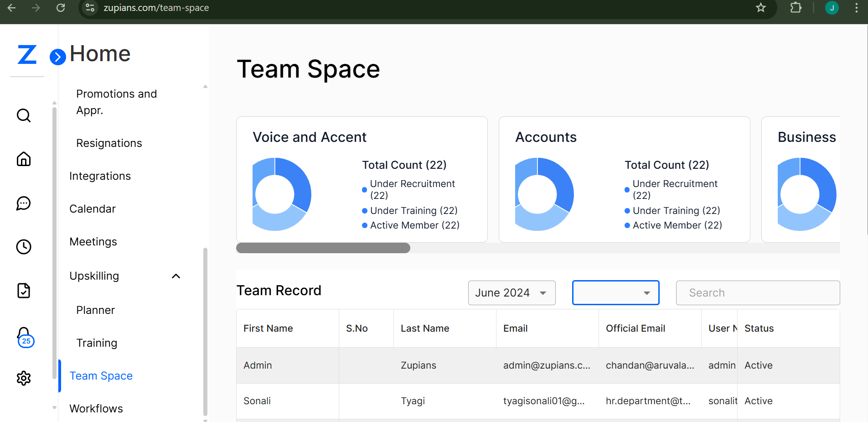Open the Search icon in sidebar
This screenshot has height=422, width=868.
[23, 115]
